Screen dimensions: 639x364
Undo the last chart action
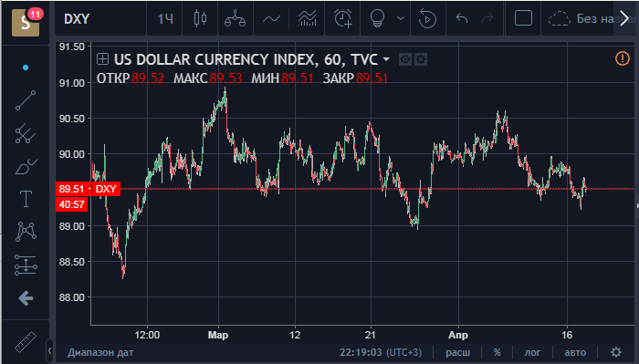coord(462,19)
